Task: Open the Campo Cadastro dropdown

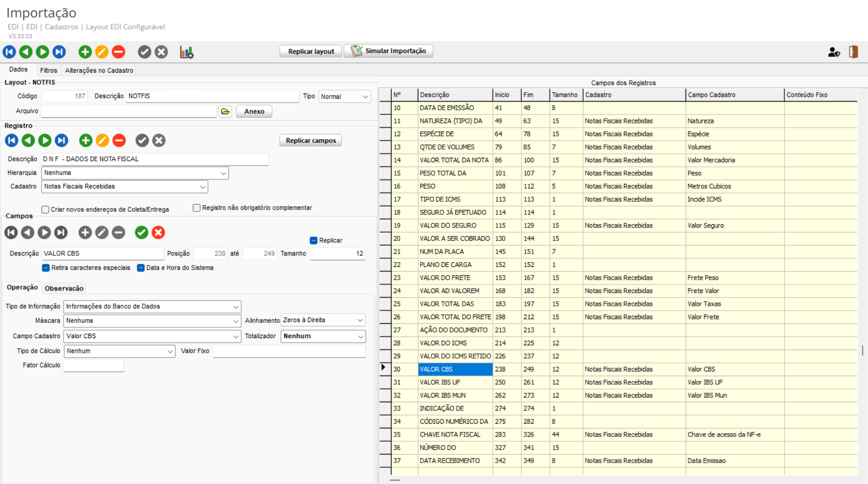Action: [236, 336]
